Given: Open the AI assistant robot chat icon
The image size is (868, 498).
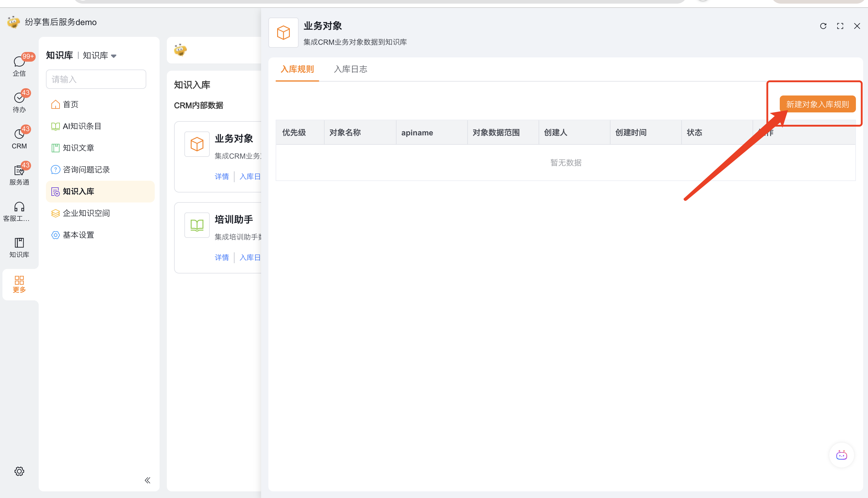Looking at the screenshot, I should pos(841,455).
